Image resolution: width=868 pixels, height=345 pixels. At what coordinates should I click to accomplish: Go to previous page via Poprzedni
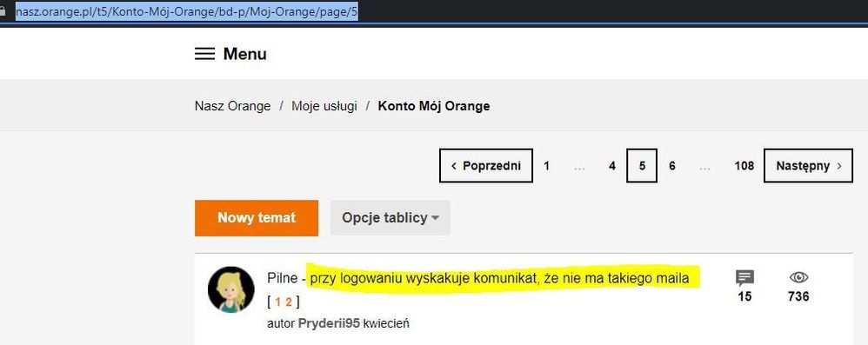(x=486, y=165)
